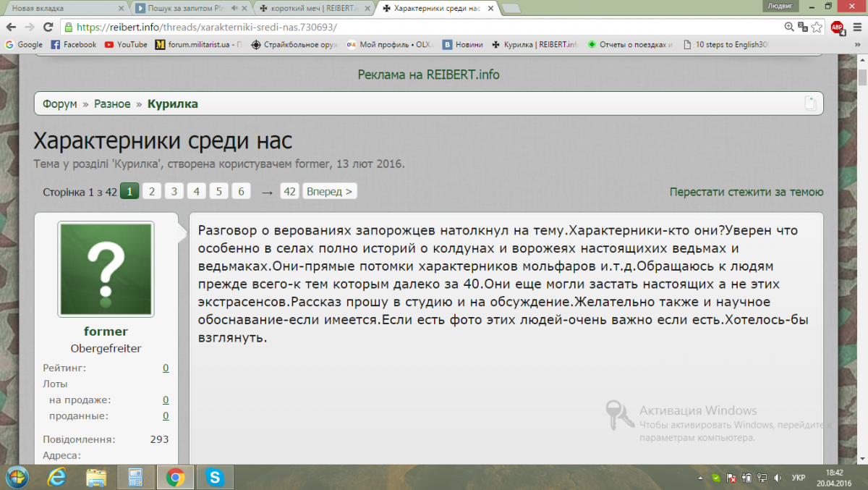Viewport: 868px width, 490px height.
Task: Open the YouTube bookmark
Action: tap(126, 44)
